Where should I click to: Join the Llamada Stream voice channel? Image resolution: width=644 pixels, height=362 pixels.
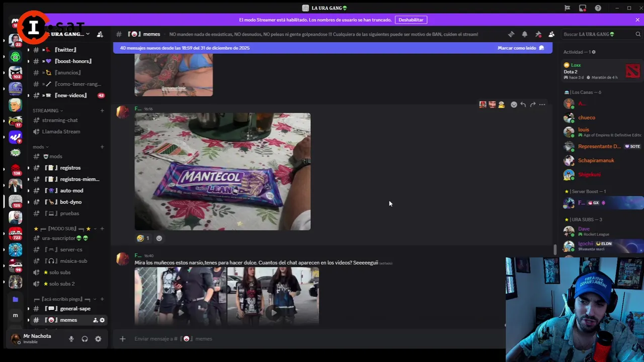68,132
